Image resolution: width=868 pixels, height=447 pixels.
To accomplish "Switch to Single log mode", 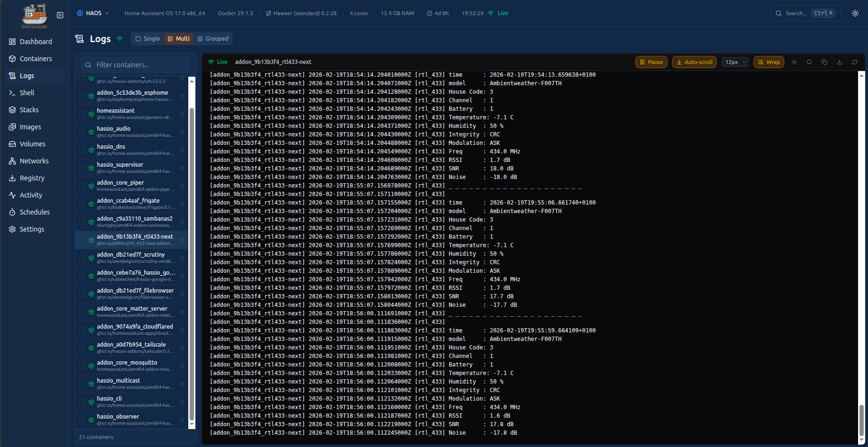I will [x=148, y=39].
